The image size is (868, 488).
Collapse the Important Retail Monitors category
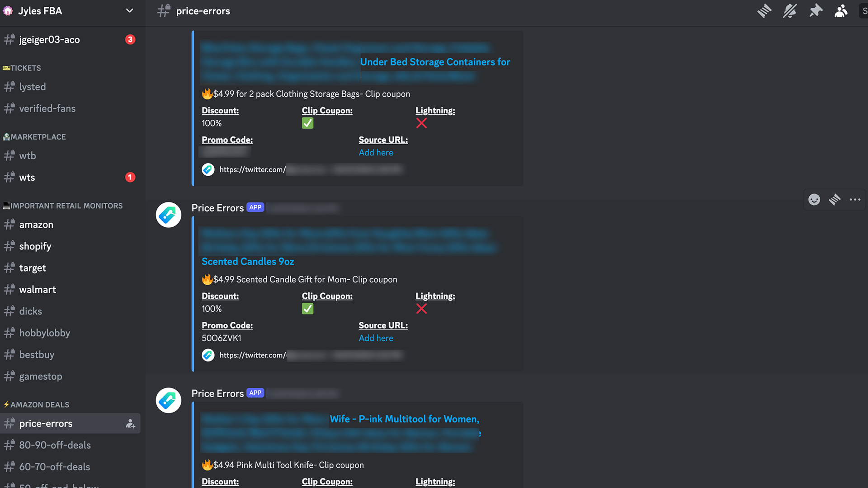[66, 206]
